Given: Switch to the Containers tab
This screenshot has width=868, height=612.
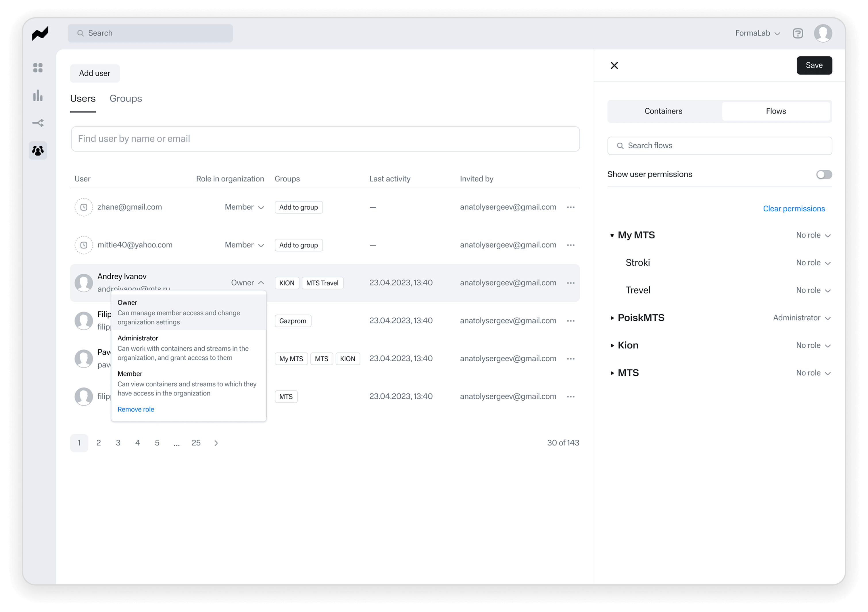Looking at the screenshot, I should coord(663,111).
